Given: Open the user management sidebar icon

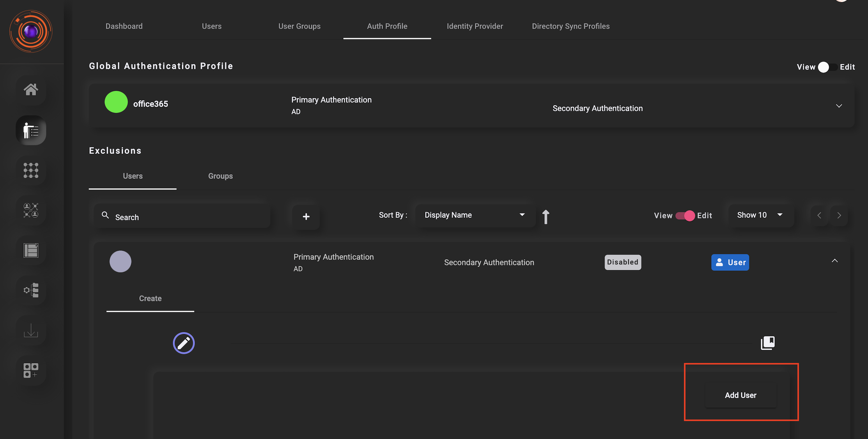Looking at the screenshot, I should tap(31, 131).
